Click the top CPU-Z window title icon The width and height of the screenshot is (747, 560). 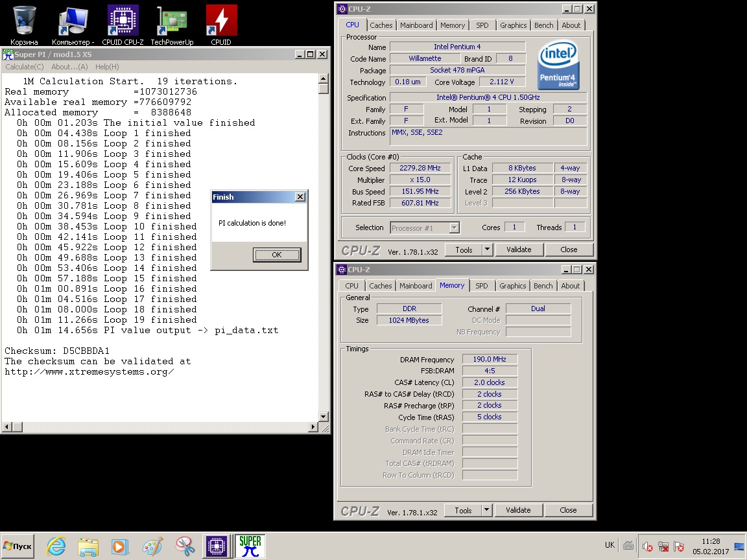coord(342,9)
